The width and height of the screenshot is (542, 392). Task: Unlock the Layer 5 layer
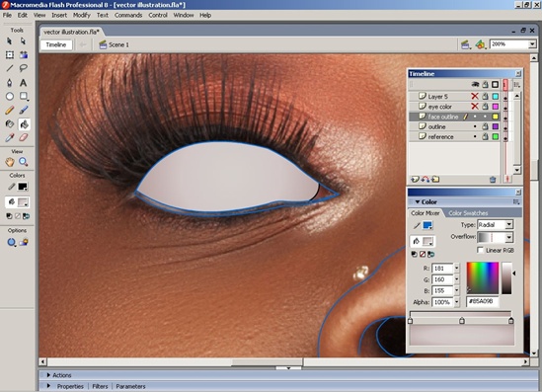tap(486, 97)
